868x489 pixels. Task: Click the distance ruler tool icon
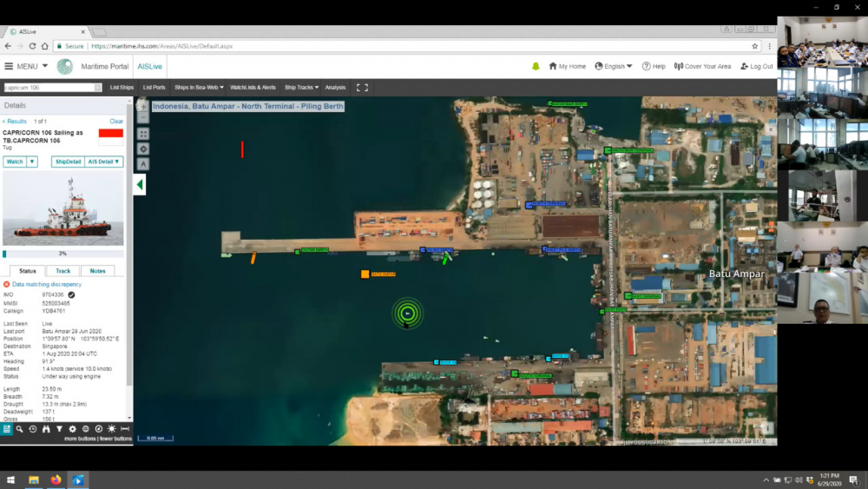pyautogui.click(x=125, y=429)
